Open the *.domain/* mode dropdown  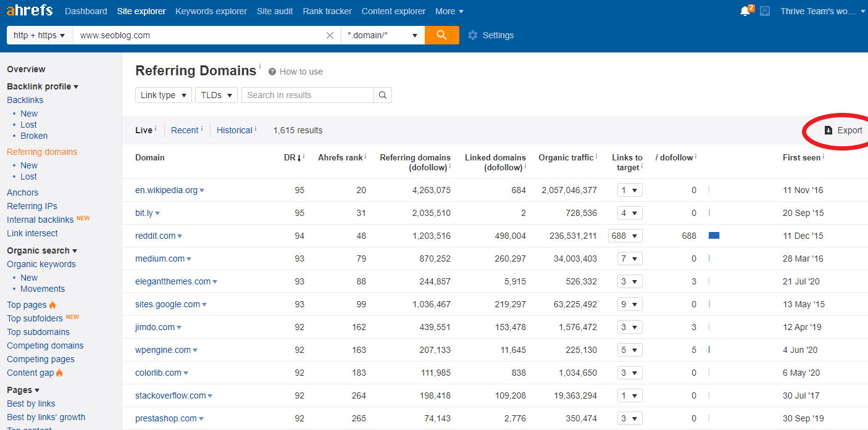pos(383,35)
